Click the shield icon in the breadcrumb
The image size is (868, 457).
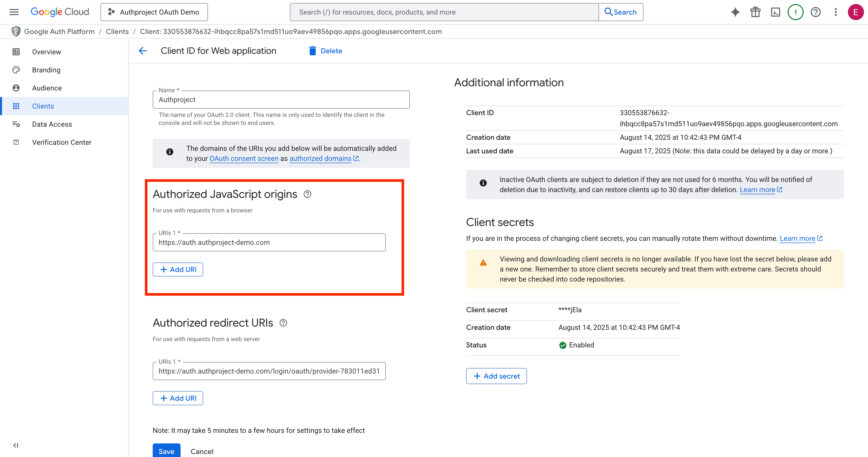click(x=16, y=31)
